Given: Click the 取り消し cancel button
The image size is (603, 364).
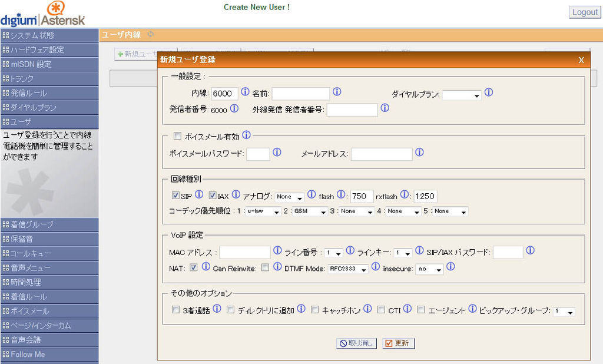Looking at the screenshot, I should (356, 343).
